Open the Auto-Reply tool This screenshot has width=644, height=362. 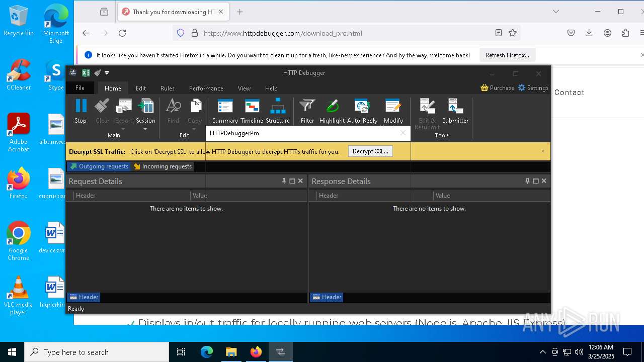click(362, 111)
